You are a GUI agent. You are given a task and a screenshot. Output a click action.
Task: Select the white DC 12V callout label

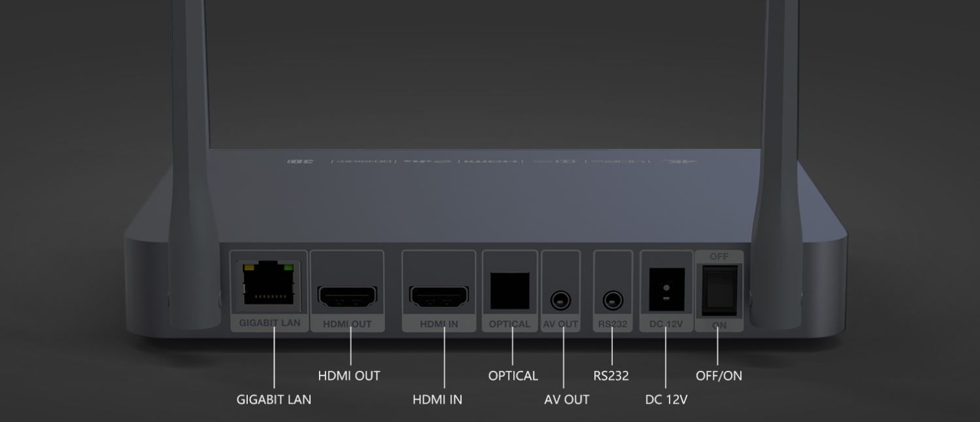[666, 399]
